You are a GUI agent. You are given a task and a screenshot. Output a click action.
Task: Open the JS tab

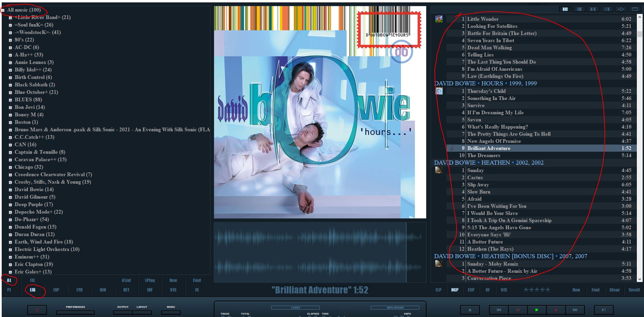197,290
